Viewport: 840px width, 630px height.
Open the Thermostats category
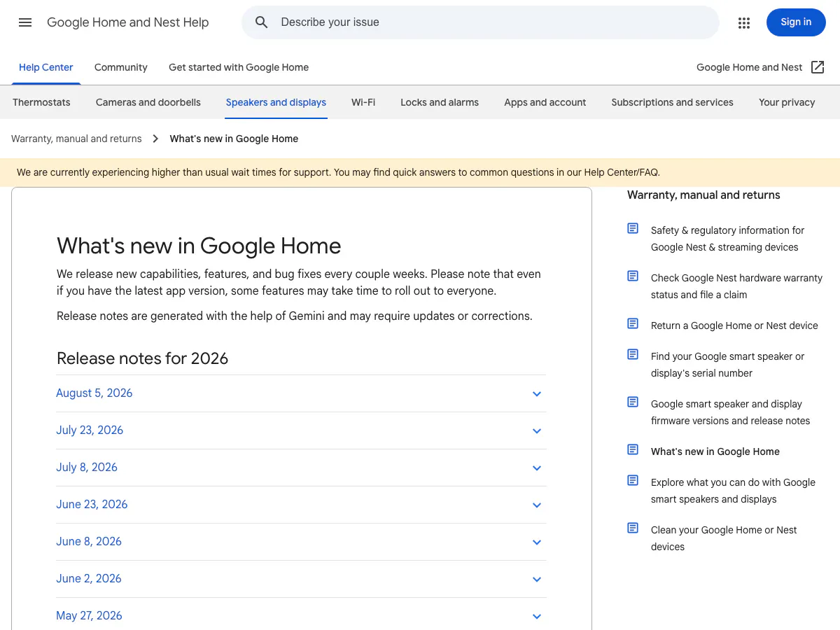coord(41,102)
